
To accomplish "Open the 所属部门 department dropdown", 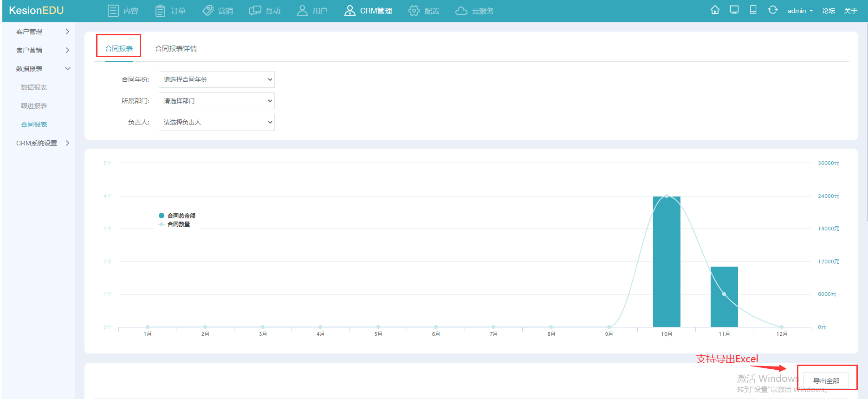I will tap(217, 101).
